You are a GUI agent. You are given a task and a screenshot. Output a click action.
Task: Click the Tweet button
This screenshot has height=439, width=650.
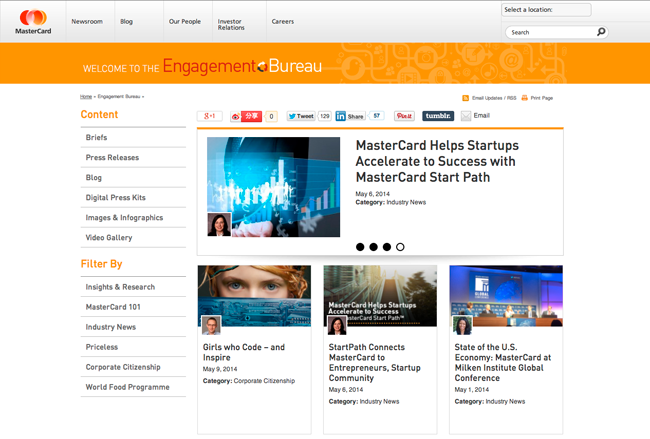[x=301, y=116]
